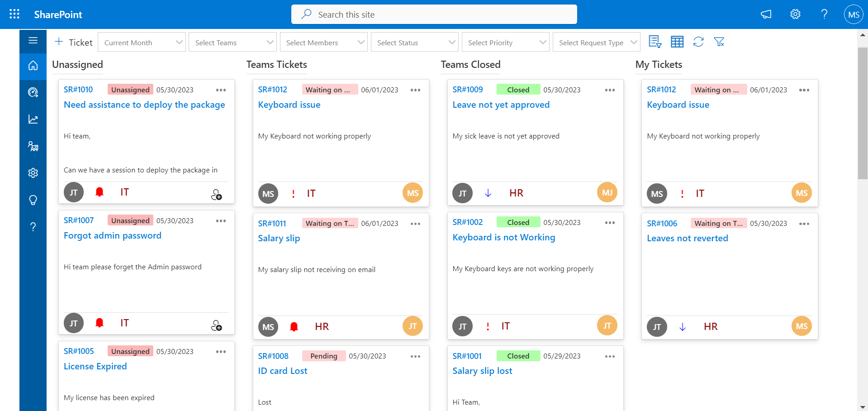868x411 pixels.
Task: Open more options for Salary slip SR#1011
Action: [415, 224]
